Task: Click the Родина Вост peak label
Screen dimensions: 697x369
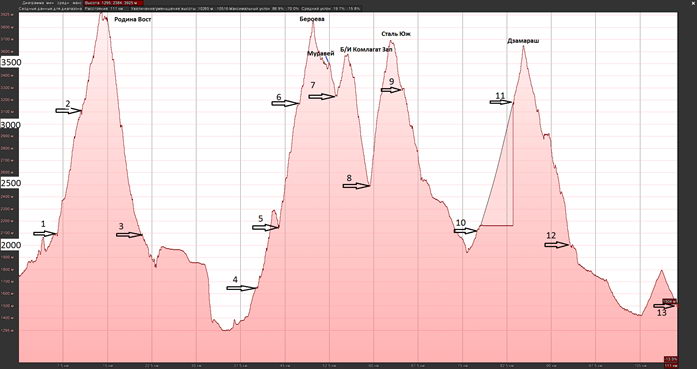Action: click(133, 20)
